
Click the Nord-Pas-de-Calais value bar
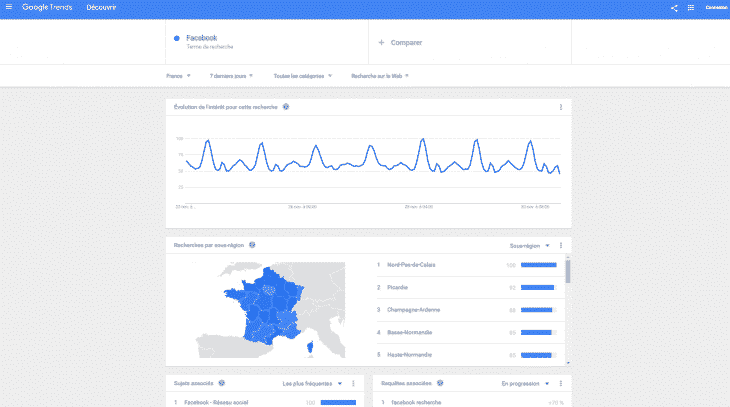tap(539, 265)
